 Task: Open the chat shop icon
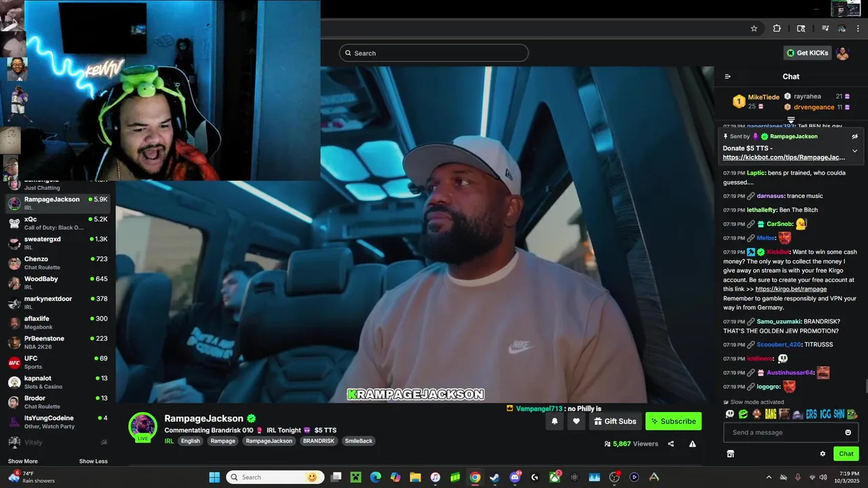tap(730, 453)
